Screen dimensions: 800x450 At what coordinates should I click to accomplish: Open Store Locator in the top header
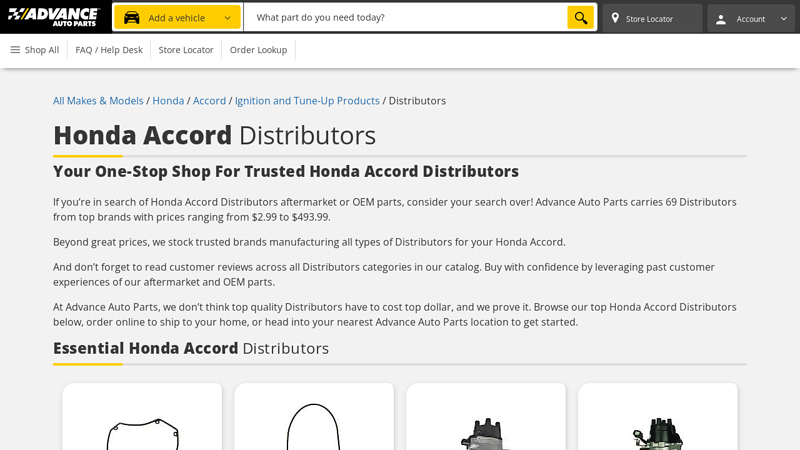point(652,18)
